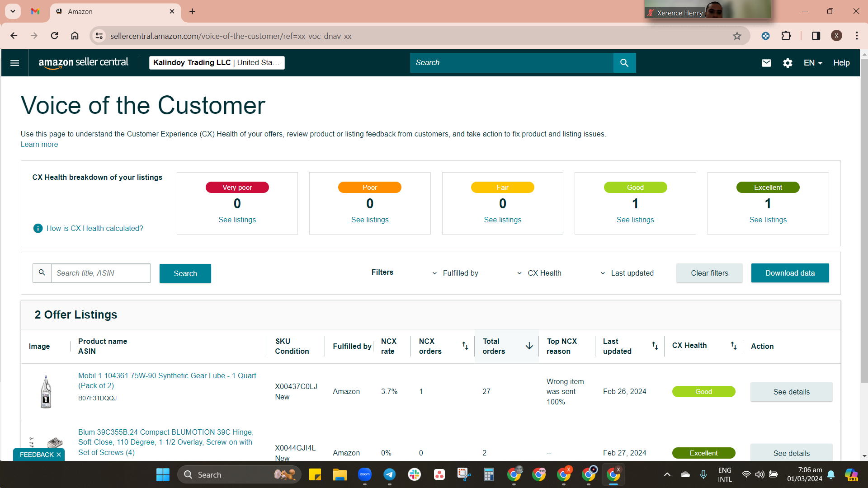Open the Calculator from the taskbar
The image size is (868, 488).
click(489, 474)
